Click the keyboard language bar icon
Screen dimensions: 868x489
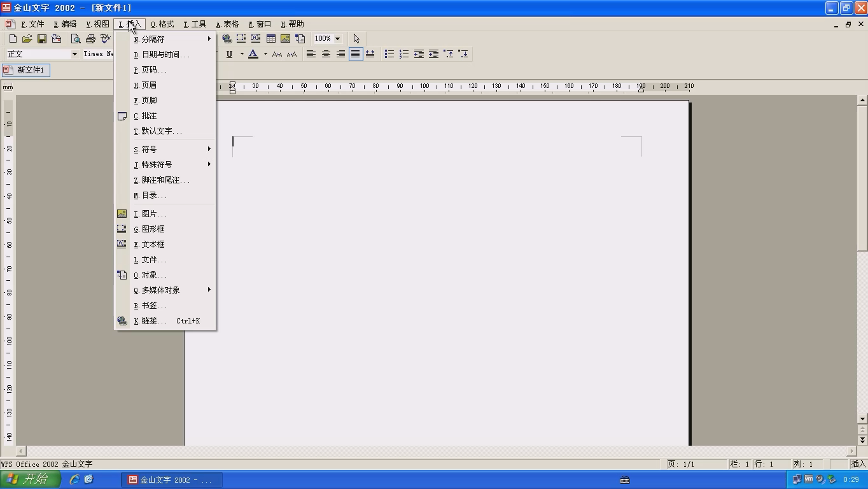coord(625,480)
